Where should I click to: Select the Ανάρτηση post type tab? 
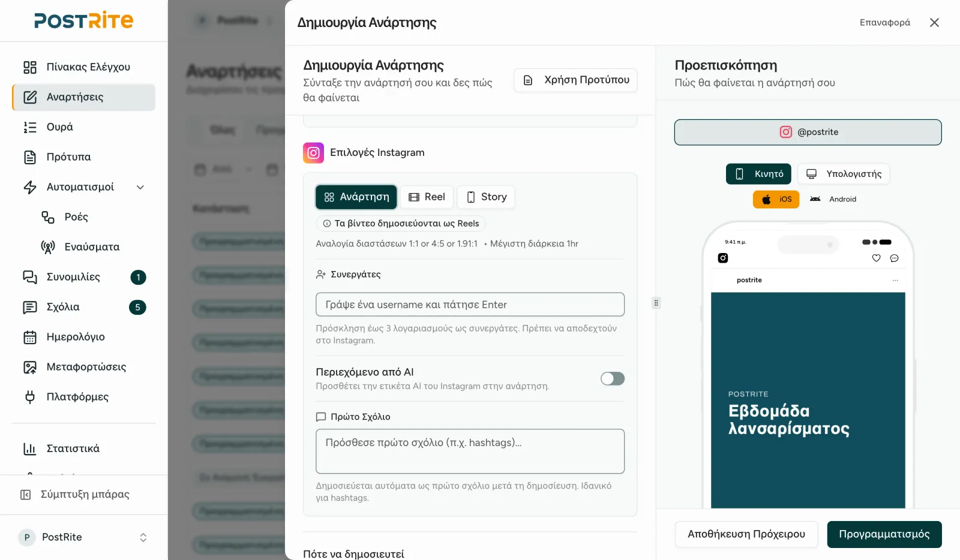356,197
